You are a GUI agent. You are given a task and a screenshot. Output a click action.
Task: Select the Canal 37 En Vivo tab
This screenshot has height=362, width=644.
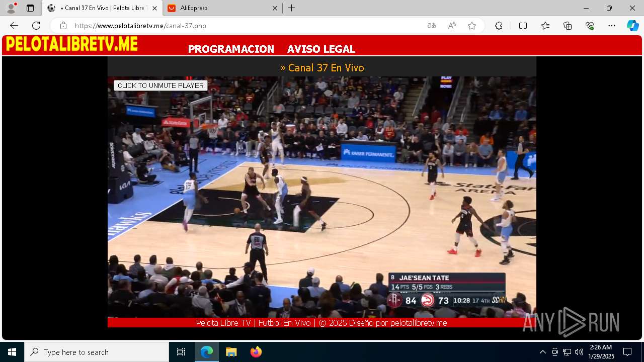(102, 8)
